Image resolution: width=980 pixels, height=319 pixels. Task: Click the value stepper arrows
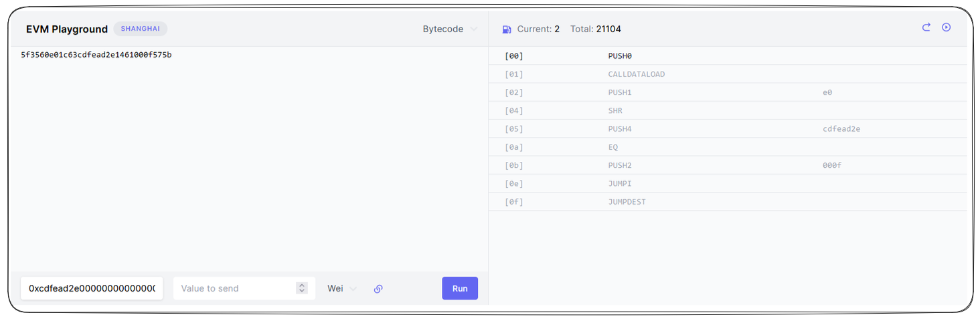(302, 288)
